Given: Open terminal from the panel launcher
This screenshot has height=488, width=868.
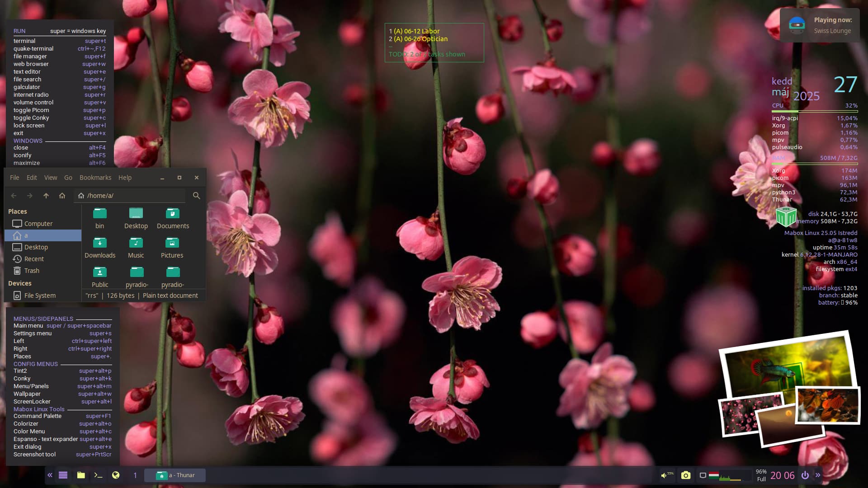Looking at the screenshot, I should (98, 475).
